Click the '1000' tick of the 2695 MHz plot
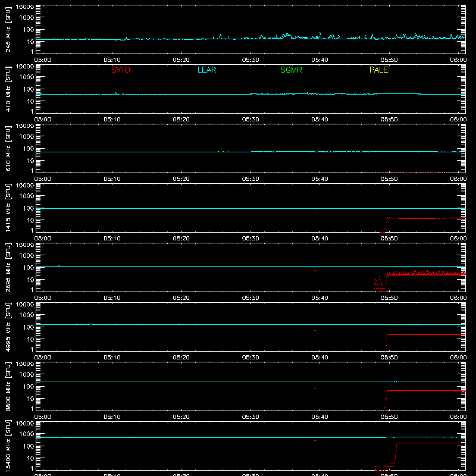Screen dimensions: 476x476 27,256
